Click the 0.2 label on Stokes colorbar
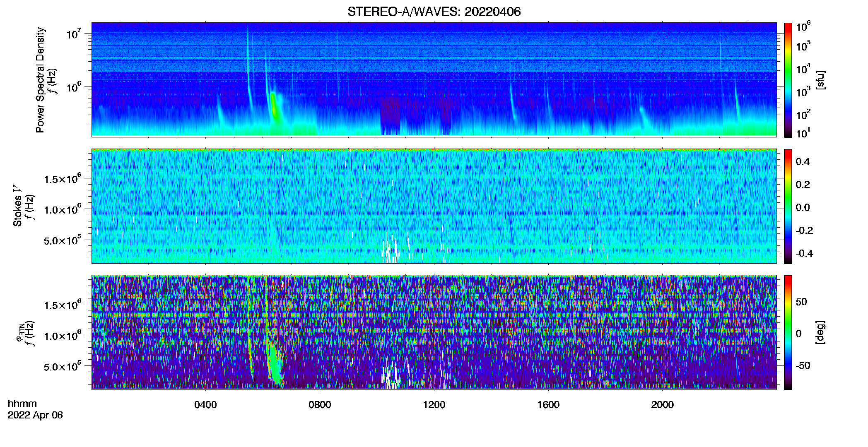This screenshot has height=447, width=868. click(803, 185)
